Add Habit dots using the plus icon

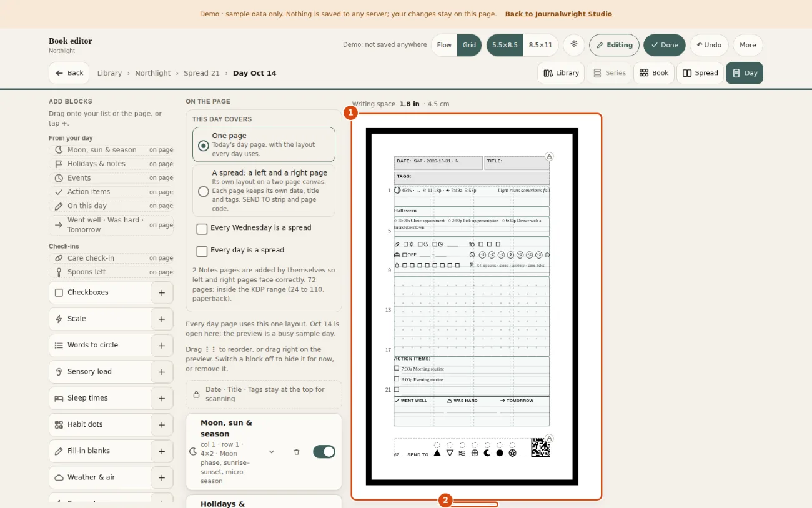162,424
